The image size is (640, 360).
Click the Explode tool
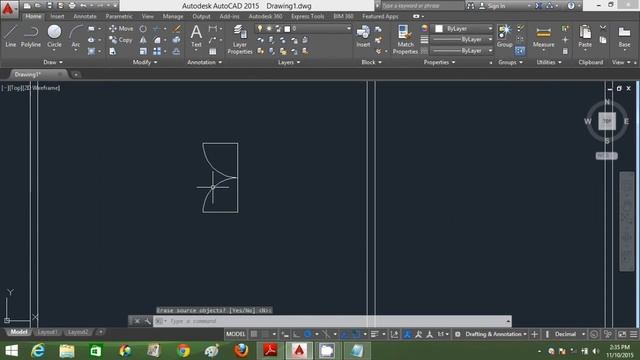coord(176,40)
